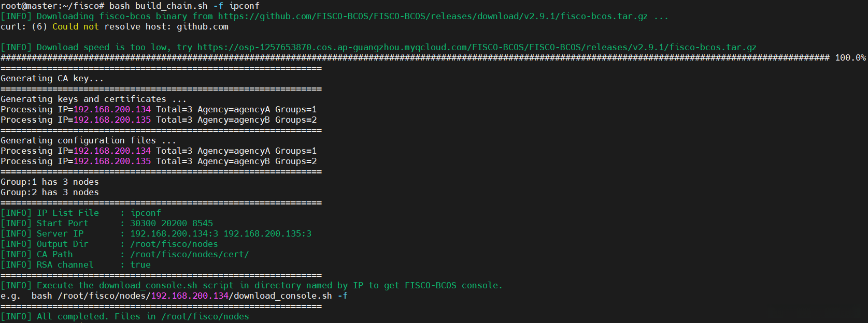Click the "All completed" final info line
868x323 pixels.
point(124,316)
